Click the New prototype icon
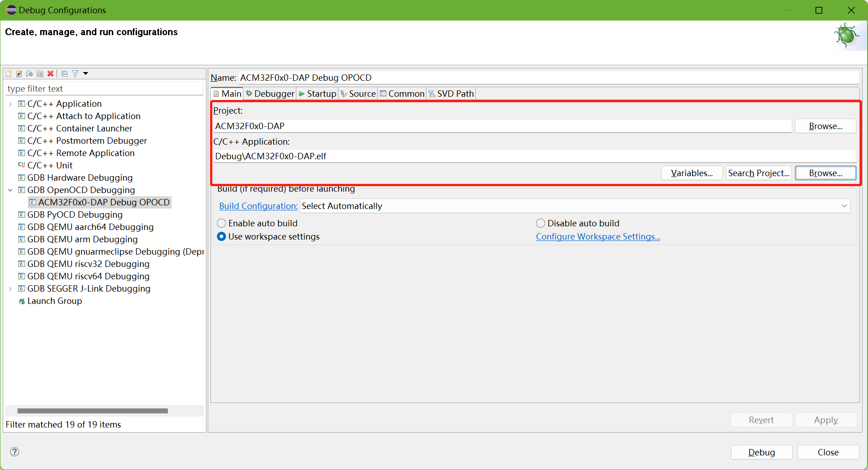The height and width of the screenshot is (470, 868). [x=19, y=73]
